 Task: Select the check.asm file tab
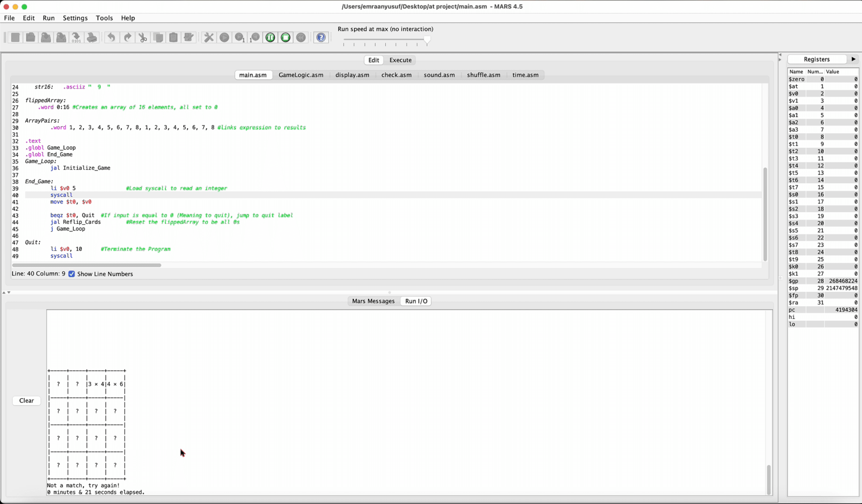click(396, 75)
